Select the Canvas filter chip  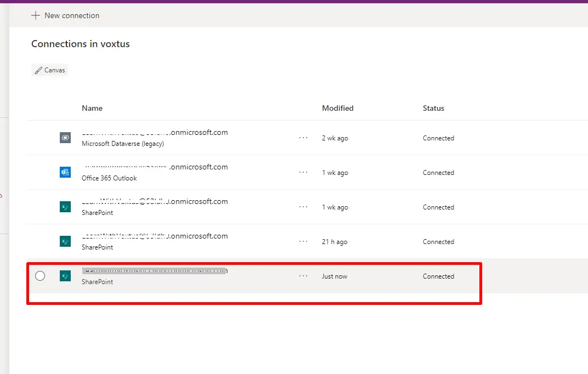(x=50, y=70)
